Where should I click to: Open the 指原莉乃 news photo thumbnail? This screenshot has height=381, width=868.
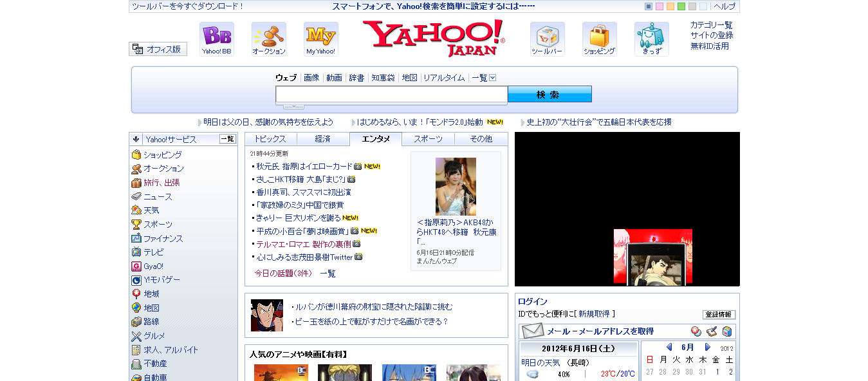point(456,187)
